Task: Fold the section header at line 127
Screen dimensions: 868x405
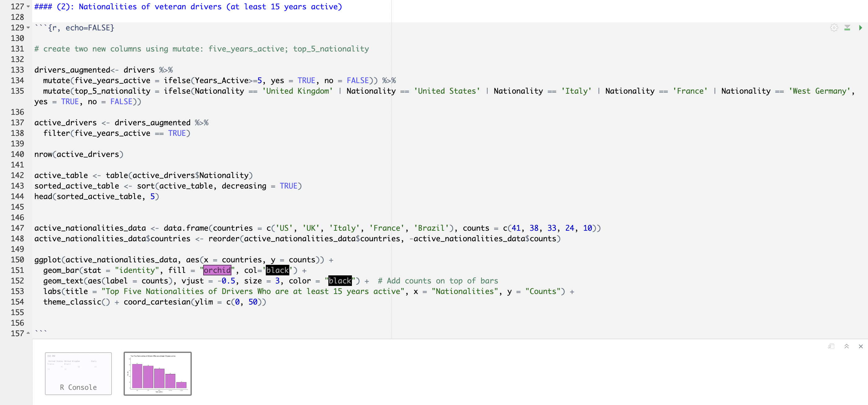Action: pos(28,7)
